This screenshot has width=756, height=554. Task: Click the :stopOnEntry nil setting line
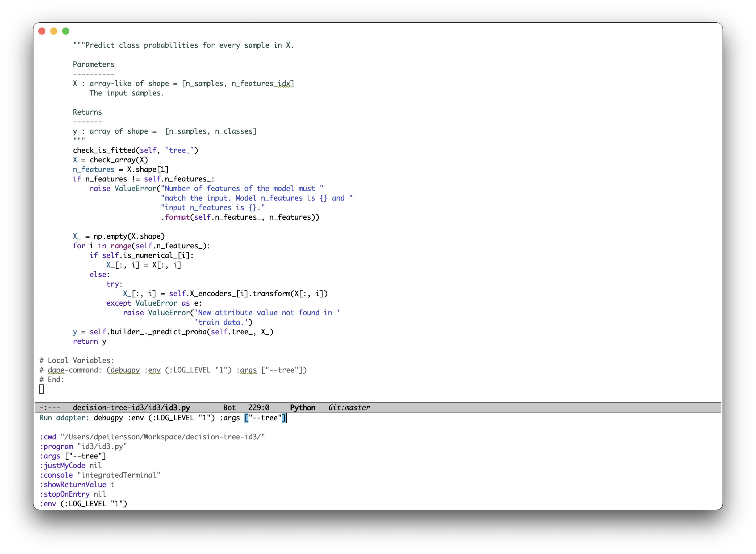pyautogui.click(x=73, y=494)
